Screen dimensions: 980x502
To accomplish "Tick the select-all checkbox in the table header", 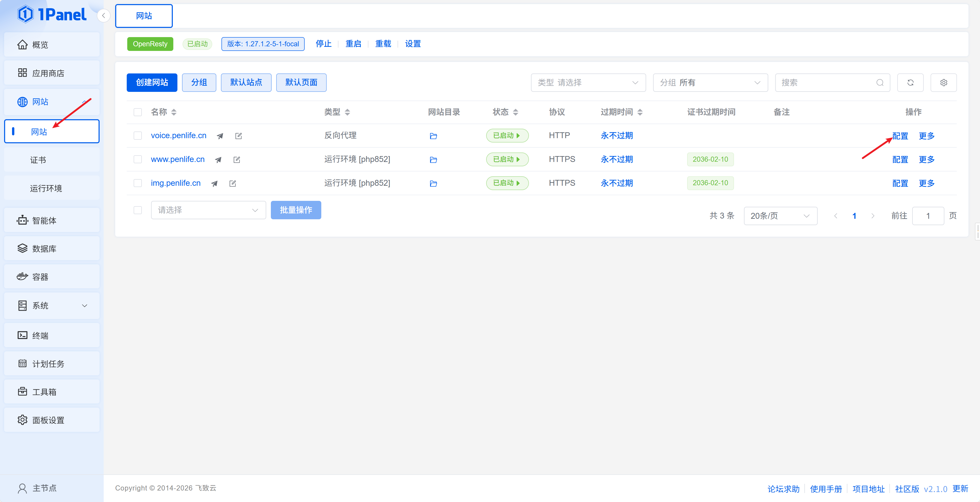I will (x=138, y=112).
